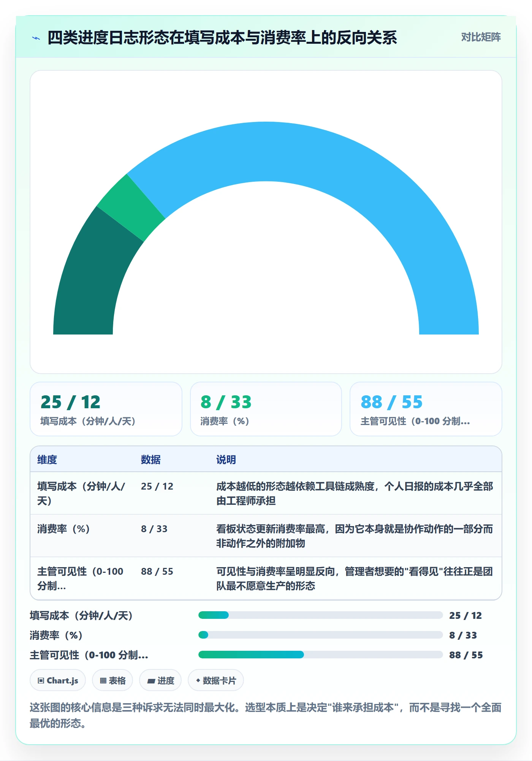Click the 88 / 55 value beside progress bar
The height and width of the screenshot is (761, 532).
466,655
